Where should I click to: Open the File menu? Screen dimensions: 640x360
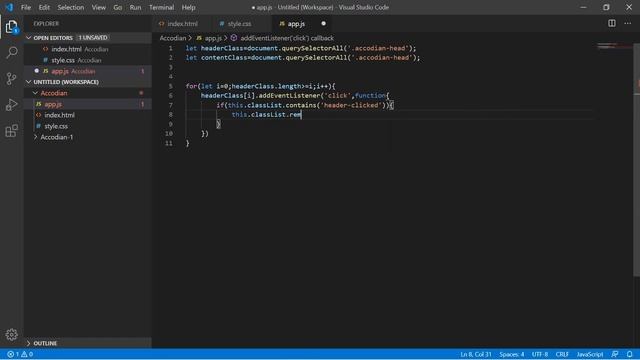tap(26, 7)
